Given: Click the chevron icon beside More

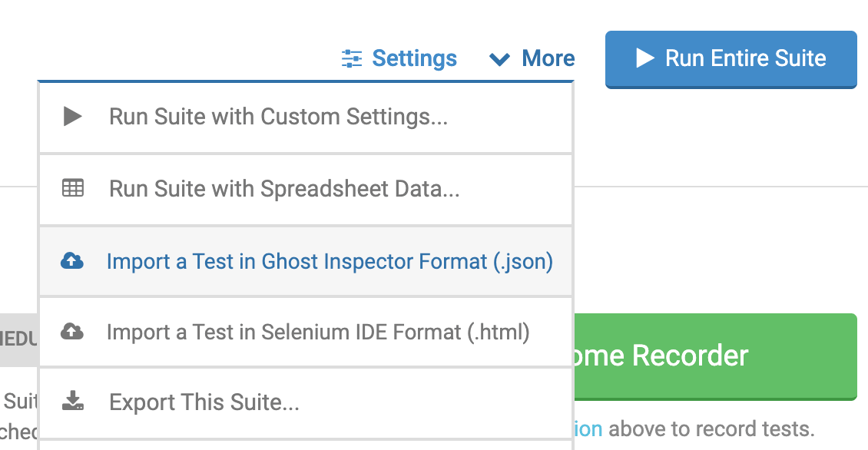Looking at the screenshot, I should 499,58.
